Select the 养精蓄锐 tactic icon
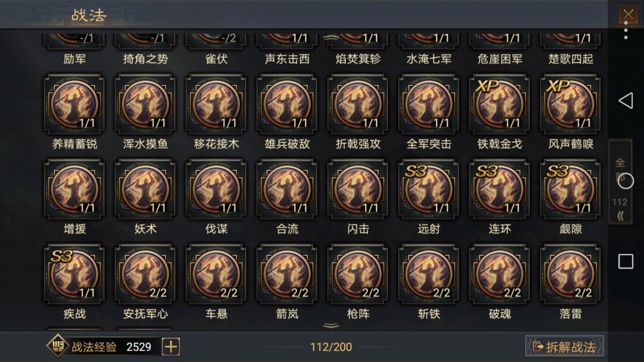Screen dimensions: 644x362 tap(74, 104)
